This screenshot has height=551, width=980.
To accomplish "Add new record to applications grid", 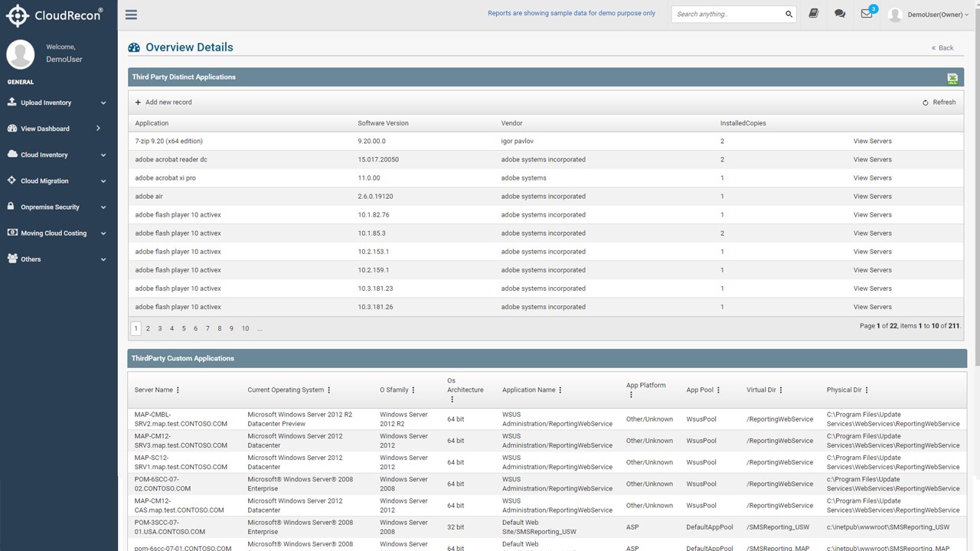I will 164,103.
